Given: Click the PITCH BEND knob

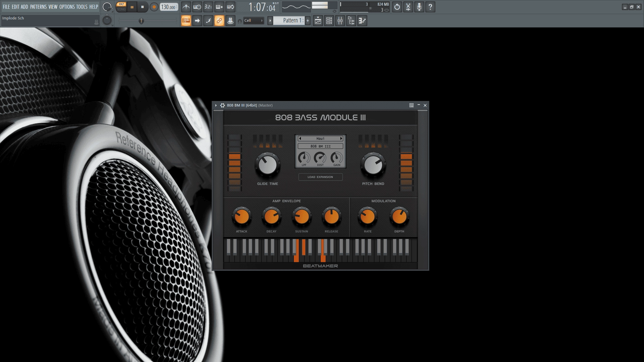Looking at the screenshot, I should [x=373, y=165].
